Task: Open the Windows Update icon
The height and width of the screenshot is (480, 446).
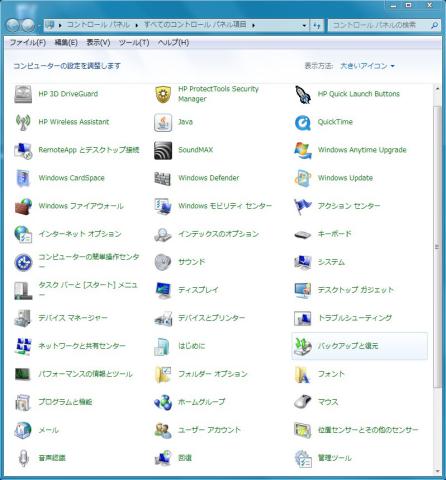Action: 303,178
